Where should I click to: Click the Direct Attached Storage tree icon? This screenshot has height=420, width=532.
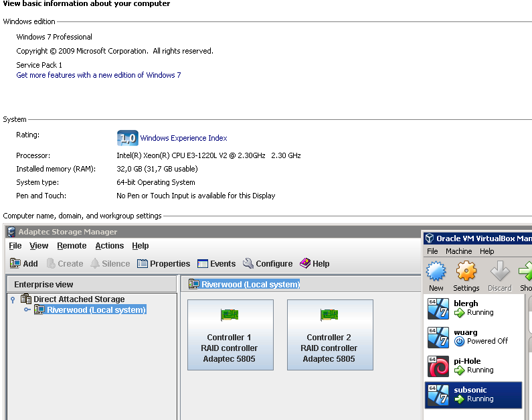26,299
